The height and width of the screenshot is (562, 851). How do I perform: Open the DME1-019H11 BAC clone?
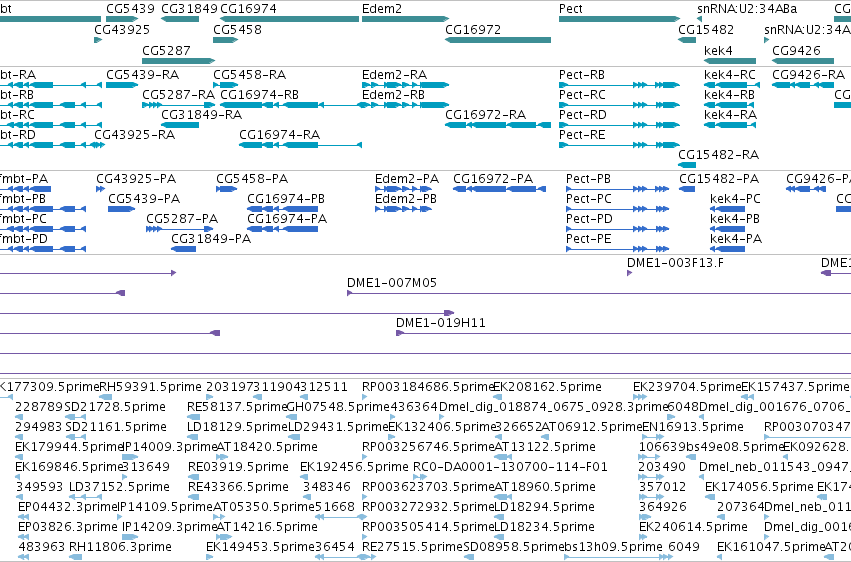624,333
